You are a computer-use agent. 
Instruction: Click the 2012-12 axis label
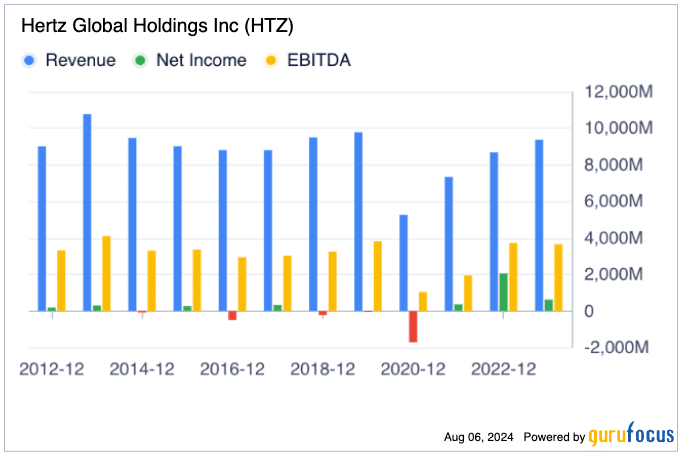point(52,369)
